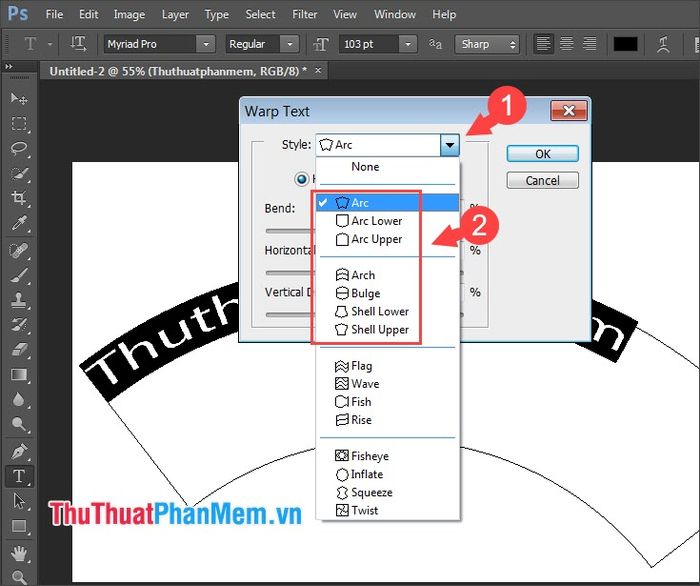Select the Pen tool
The height and width of the screenshot is (586, 700).
tap(19, 452)
